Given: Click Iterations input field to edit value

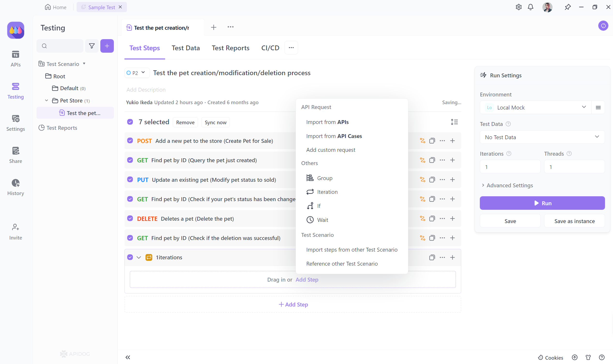Looking at the screenshot, I should (x=510, y=166).
